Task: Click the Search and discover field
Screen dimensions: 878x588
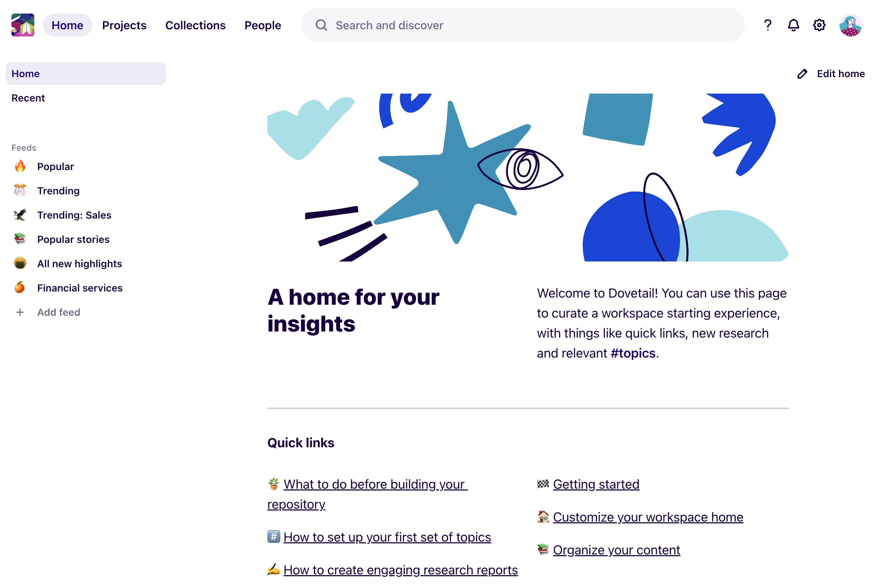Action: pos(522,25)
